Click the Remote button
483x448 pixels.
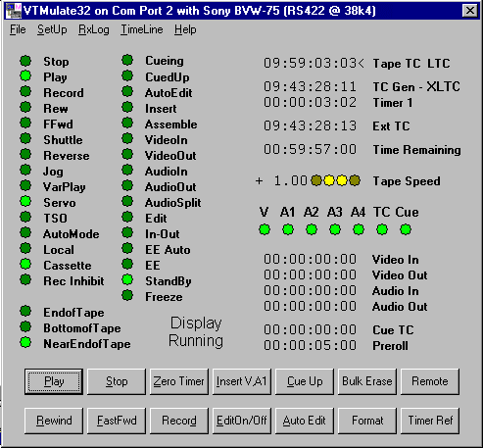pos(430,381)
